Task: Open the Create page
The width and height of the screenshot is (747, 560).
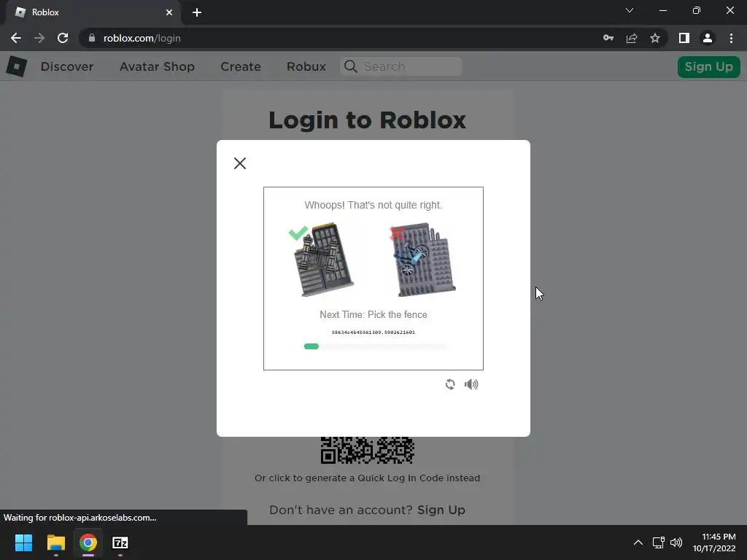Action: (x=241, y=66)
